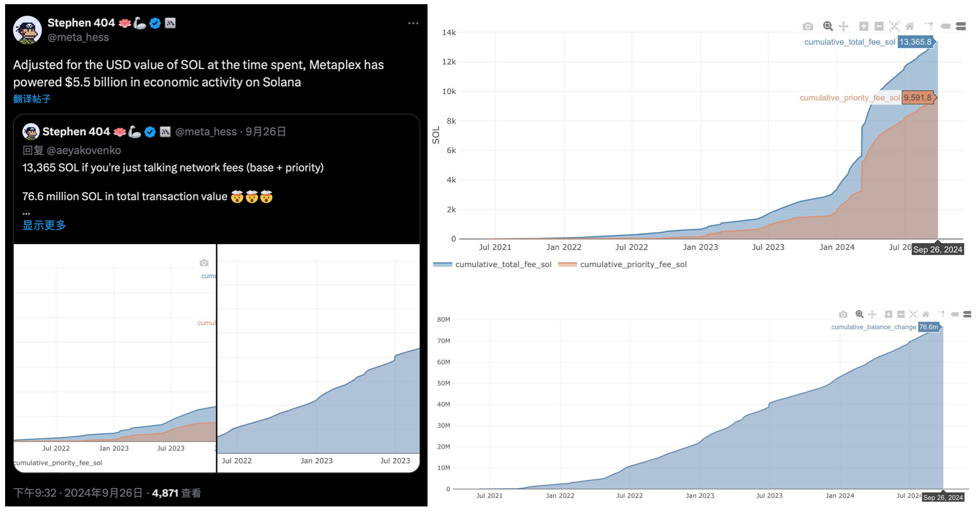The height and width of the screenshot is (512, 980).
Task: Click Autoscale icon on top chart
Action: click(x=894, y=26)
